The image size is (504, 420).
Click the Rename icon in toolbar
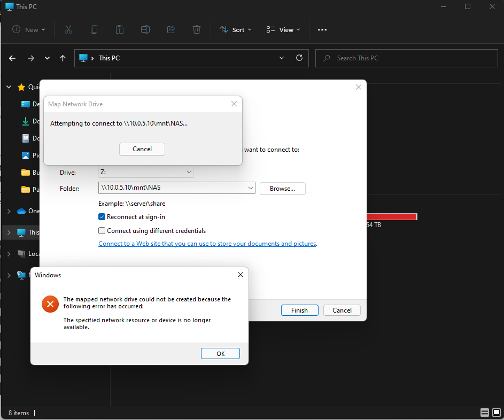[145, 29]
